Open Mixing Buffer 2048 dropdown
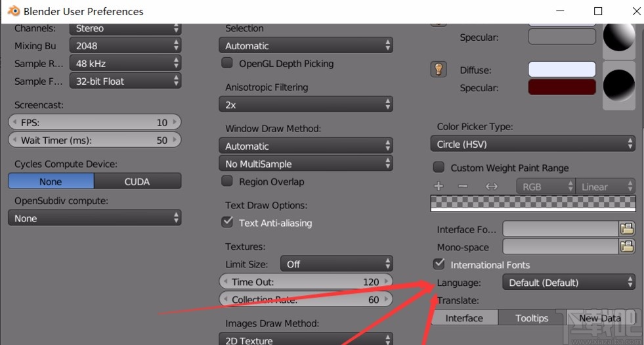Screen dimensions: 644x345 pos(125,45)
